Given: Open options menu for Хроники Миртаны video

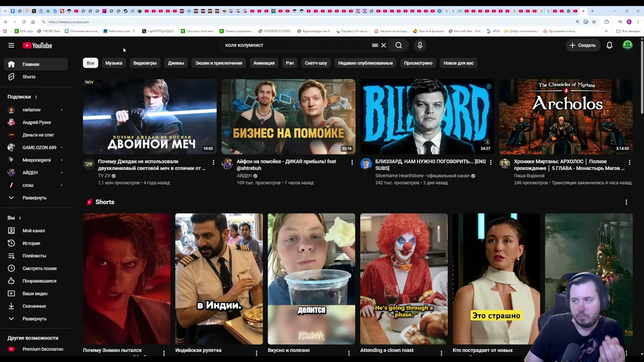Looking at the screenshot, I should point(629,162).
